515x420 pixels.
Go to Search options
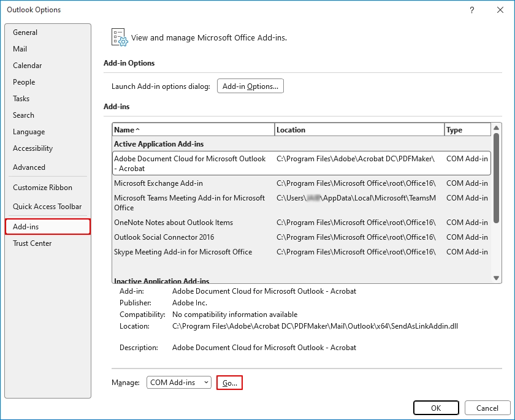tap(48, 115)
